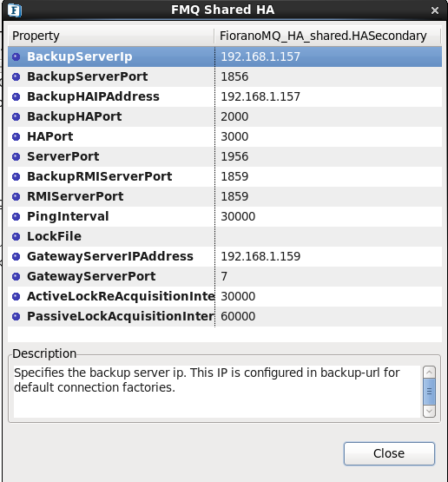Edit the empty LockFile value field
The width and height of the screenshot is (448, 482).
[x=328, y=237]
